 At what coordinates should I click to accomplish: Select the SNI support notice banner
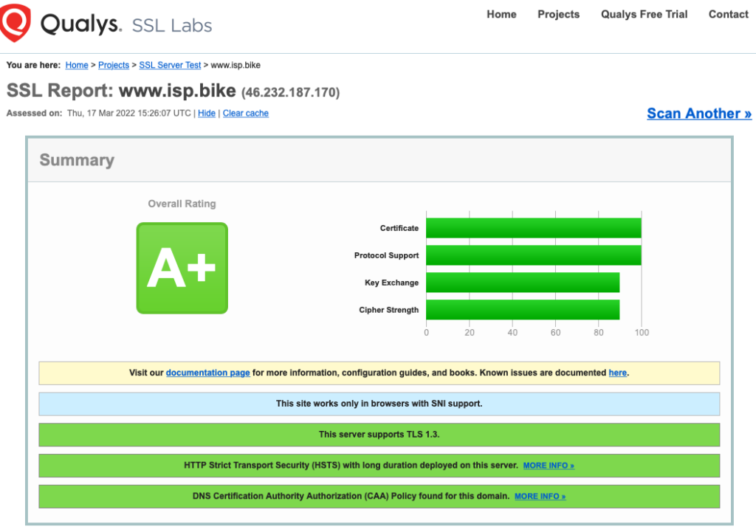(x=379, y=404)
